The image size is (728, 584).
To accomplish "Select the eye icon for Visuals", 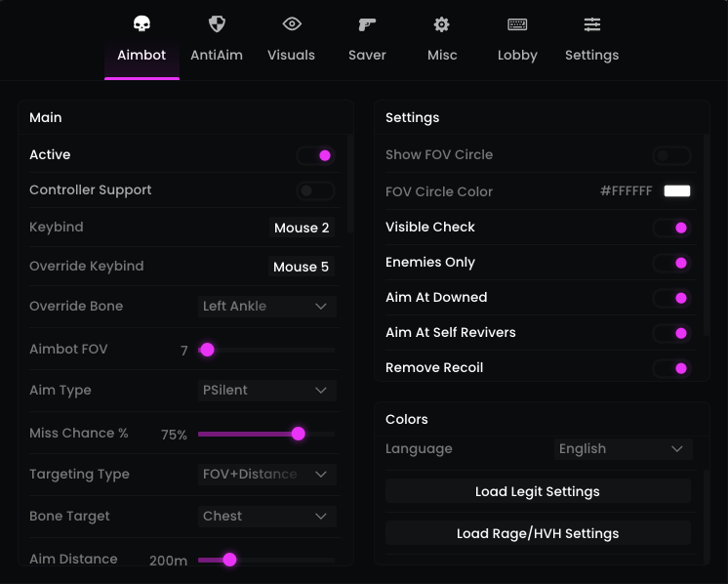I will [292, 24].
